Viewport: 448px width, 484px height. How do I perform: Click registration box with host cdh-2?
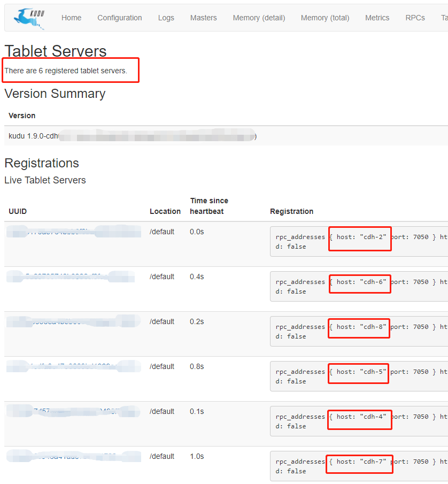point(359,242)
